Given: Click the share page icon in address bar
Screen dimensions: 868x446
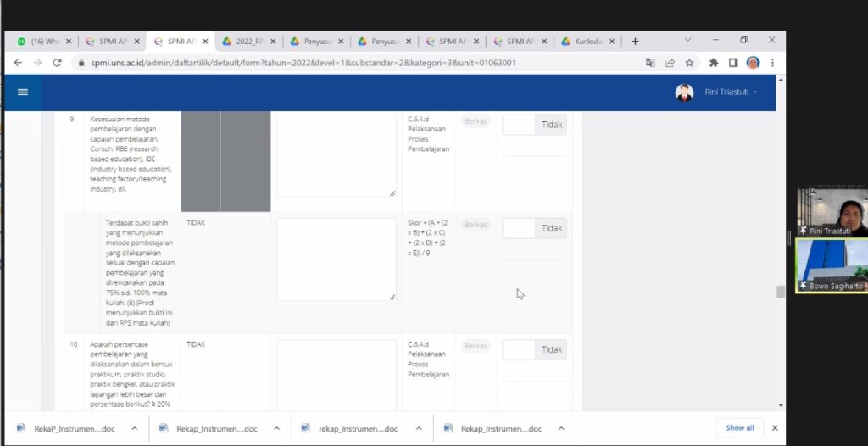Looking at the screenshot, I should click(x=670, y=63).
